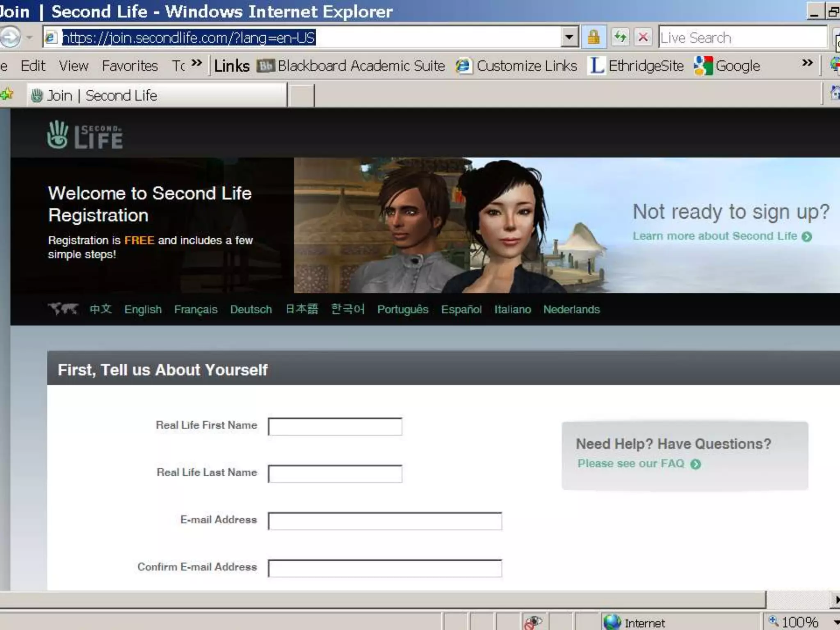Focus the Real Life First Name field

point(335,427)
